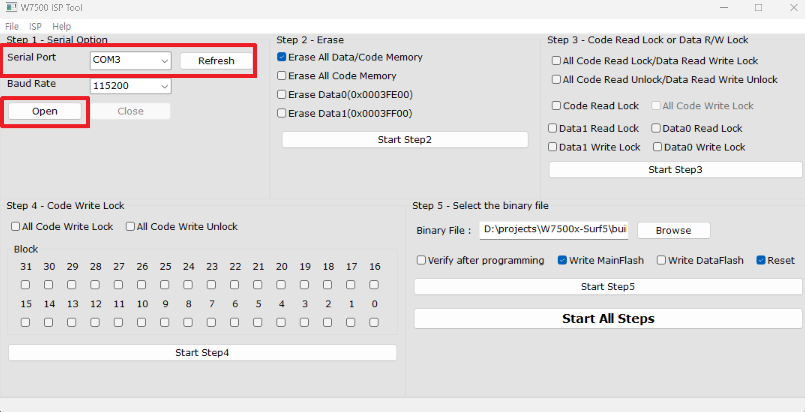Expand the Serial Port COM3 dropdown
This screenshot has width=805, height=412.
(x=163, y=61)
